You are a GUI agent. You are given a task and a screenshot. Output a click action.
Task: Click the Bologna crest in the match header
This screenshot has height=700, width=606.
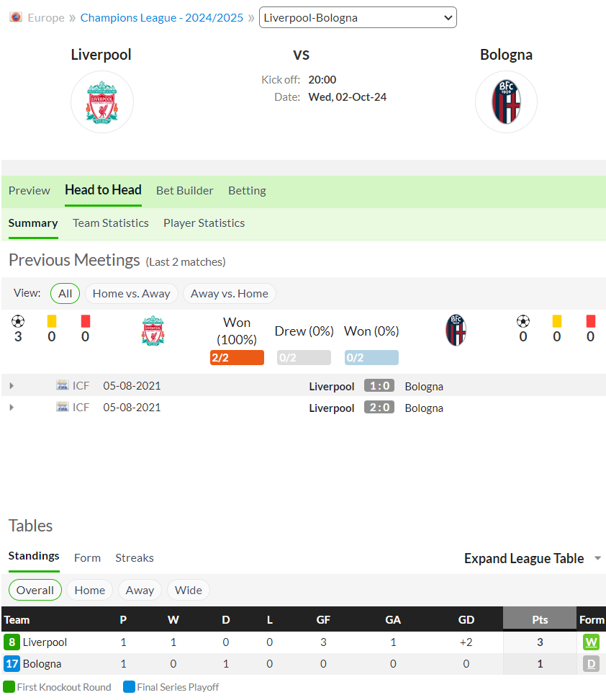[x=506, y=102]
